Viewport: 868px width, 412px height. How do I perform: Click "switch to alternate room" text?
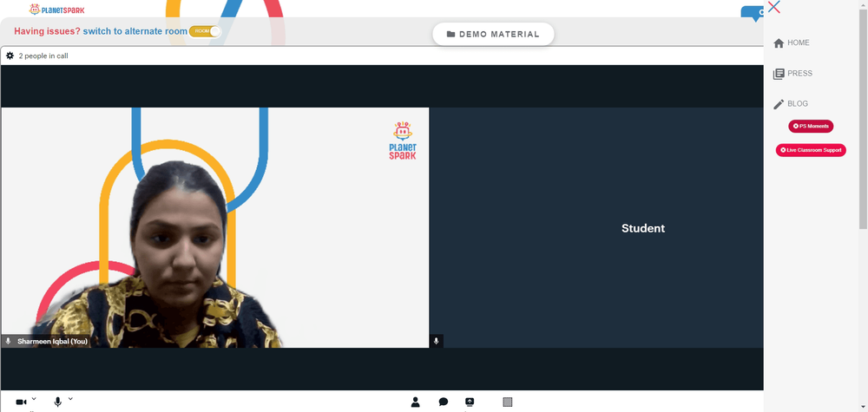tap(135, 31)
